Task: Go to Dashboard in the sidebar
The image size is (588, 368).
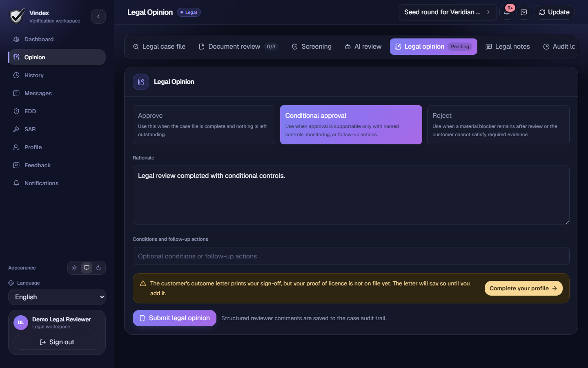Action: (57, 39)
